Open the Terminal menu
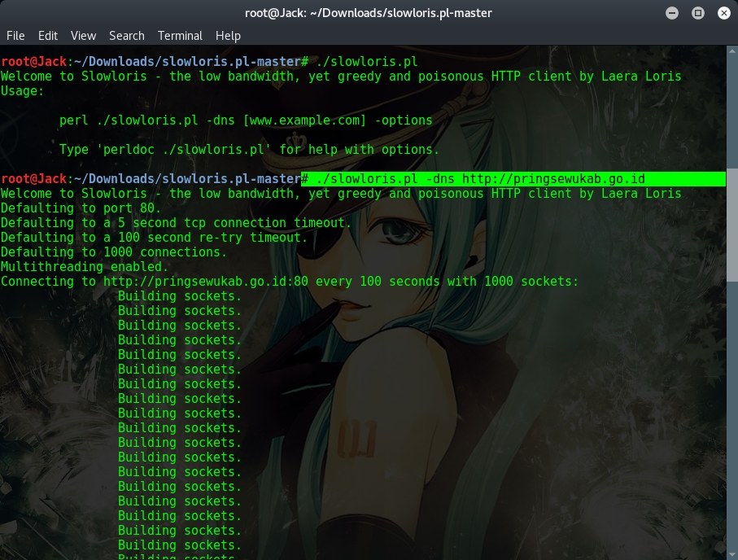738x560 pixels. (180, 36)
